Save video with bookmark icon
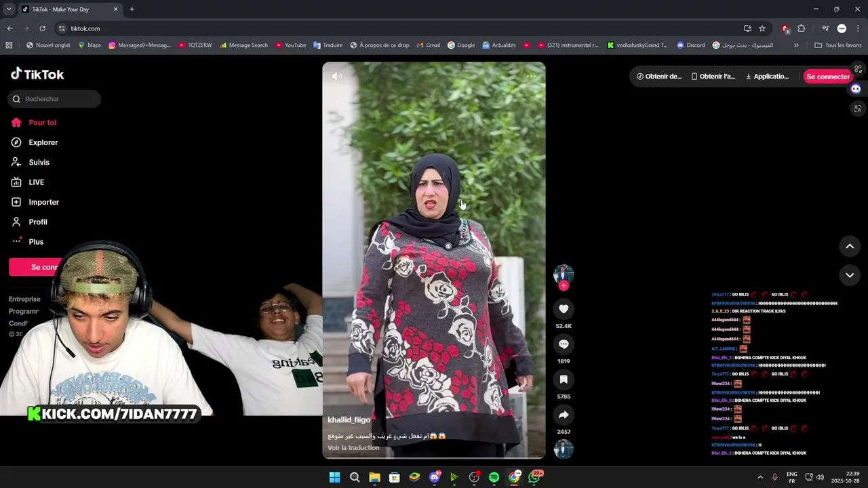Screen dimensions: 868x488 tap(564, 380)
